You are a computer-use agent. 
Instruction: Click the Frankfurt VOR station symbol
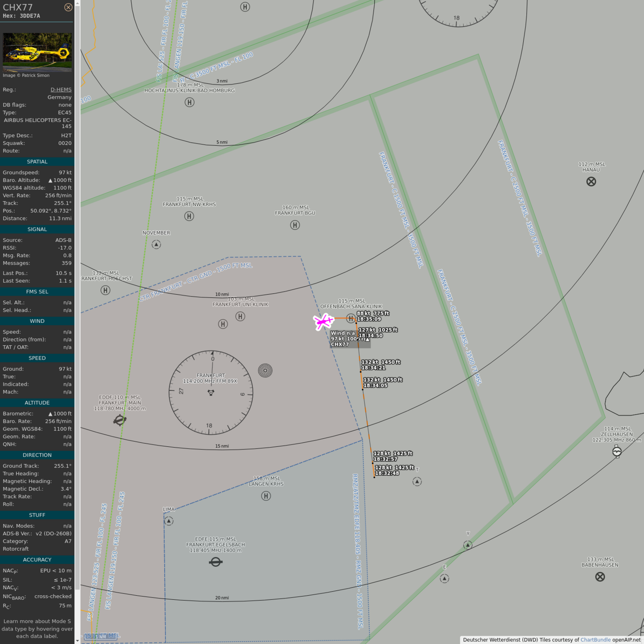pyautogui.click(x=211, y=393)
